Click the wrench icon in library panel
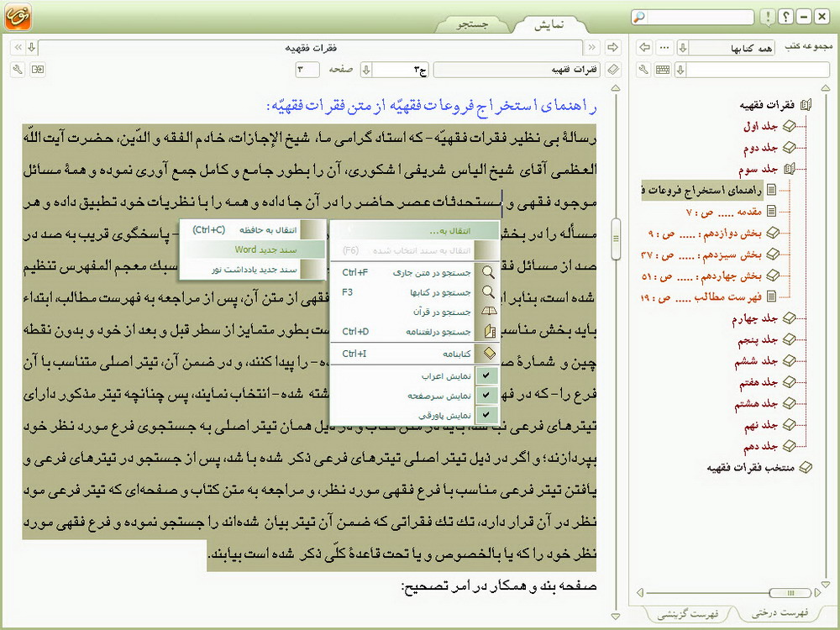This screenshot has height=630, width=840. [644, 70]
